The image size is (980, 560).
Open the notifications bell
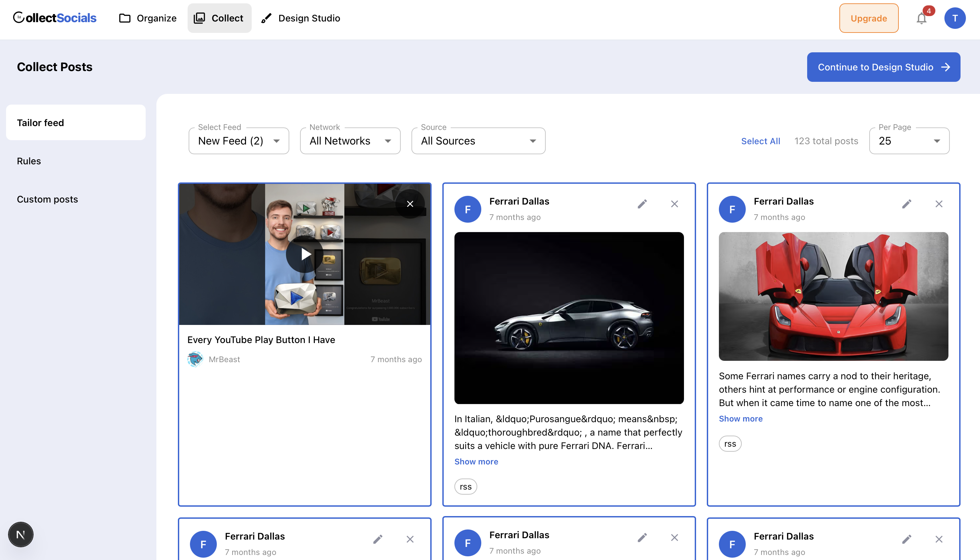click(922, 18)
